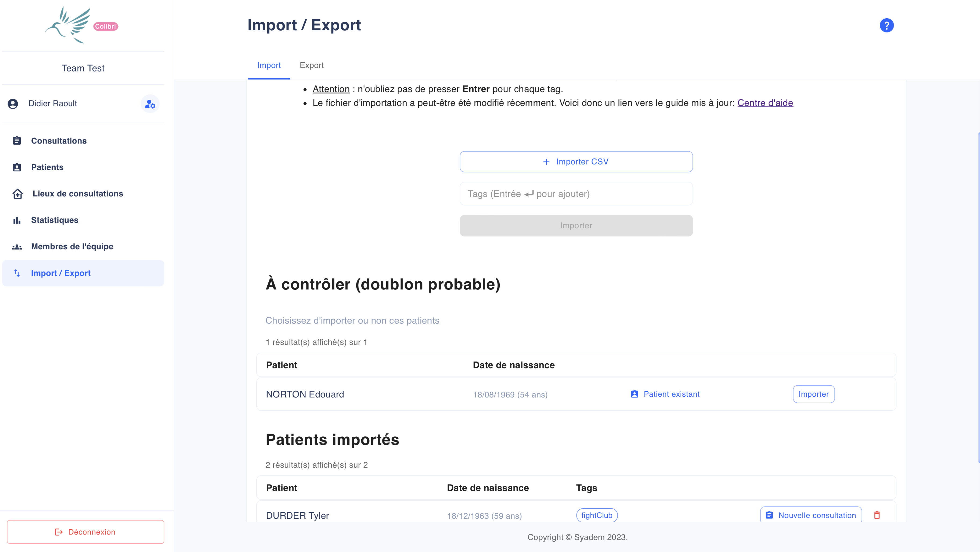View Patient existant for NORTON Edouard
980x552 pixels.
coord(665,394)
